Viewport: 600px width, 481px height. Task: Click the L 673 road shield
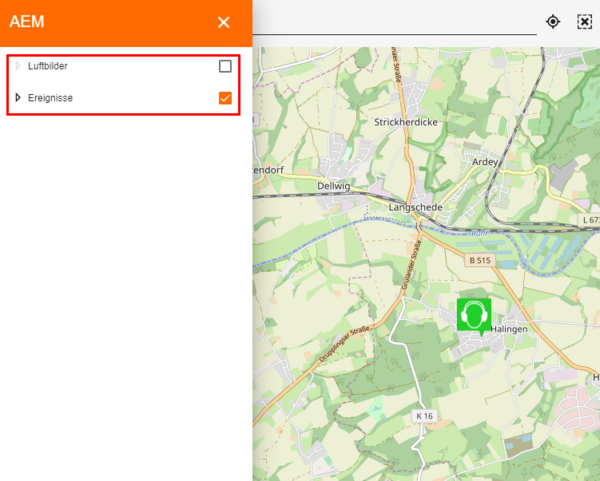coord(591,219)
